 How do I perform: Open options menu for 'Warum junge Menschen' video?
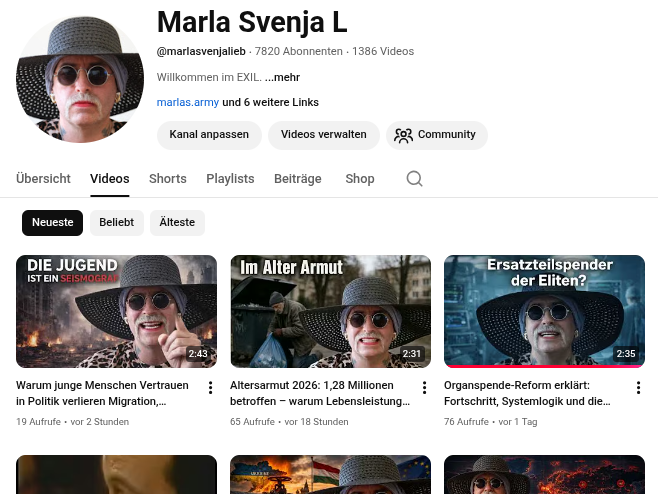click(211, 387)
